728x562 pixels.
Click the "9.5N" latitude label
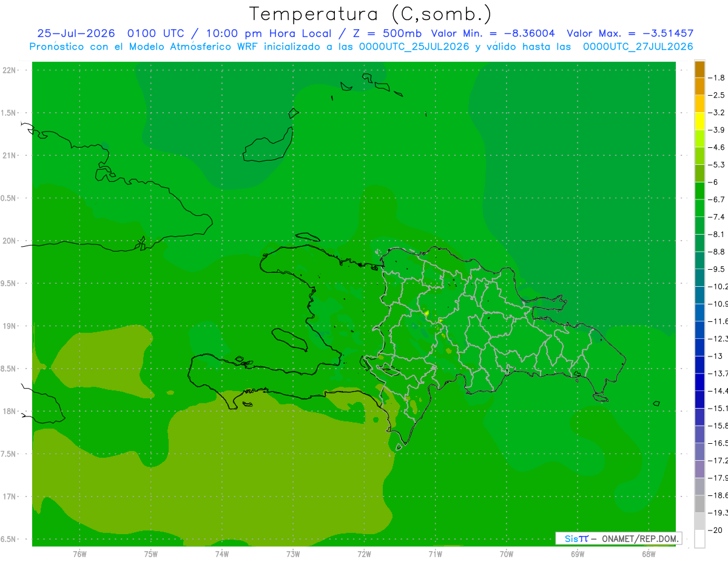coord(9,284)
